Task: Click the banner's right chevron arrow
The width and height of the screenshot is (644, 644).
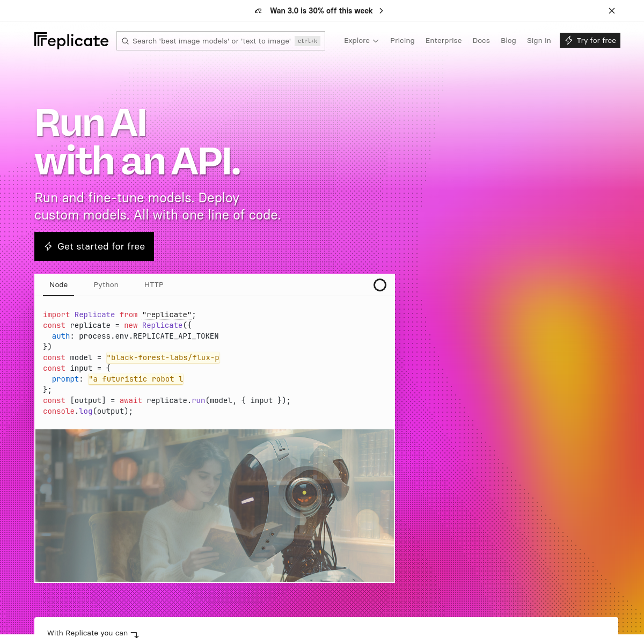Action: tap(381, 11)
